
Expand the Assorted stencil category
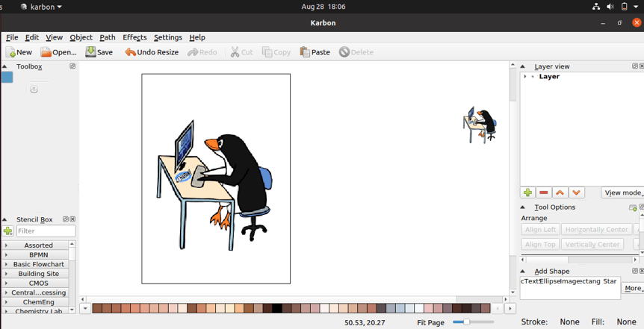(x=6, y=245)
